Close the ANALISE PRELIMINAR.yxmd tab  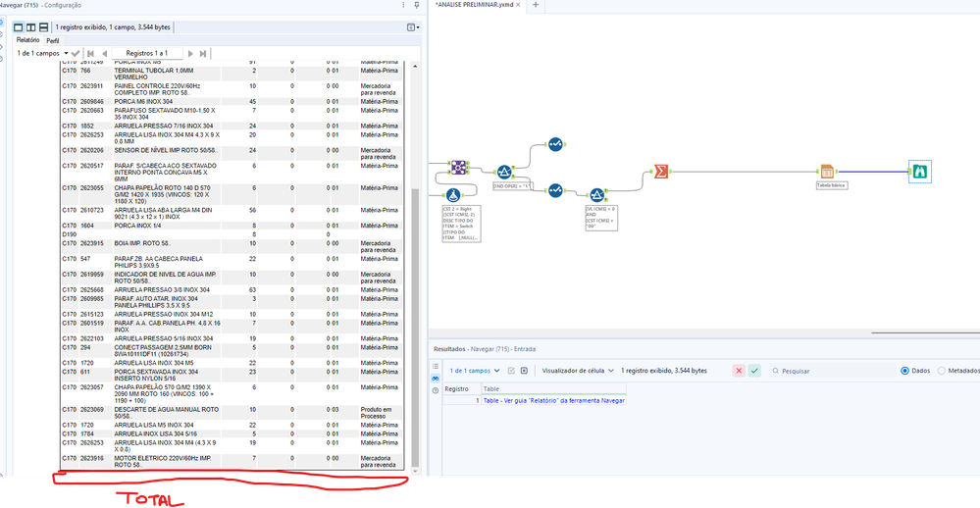coord(518,5)
